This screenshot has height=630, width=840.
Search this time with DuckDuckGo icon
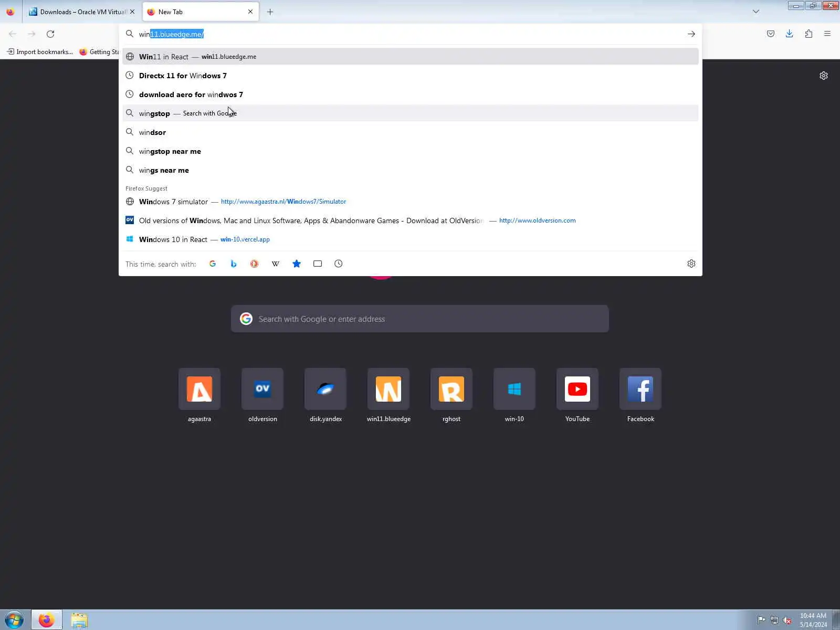(x=254, y=264)
